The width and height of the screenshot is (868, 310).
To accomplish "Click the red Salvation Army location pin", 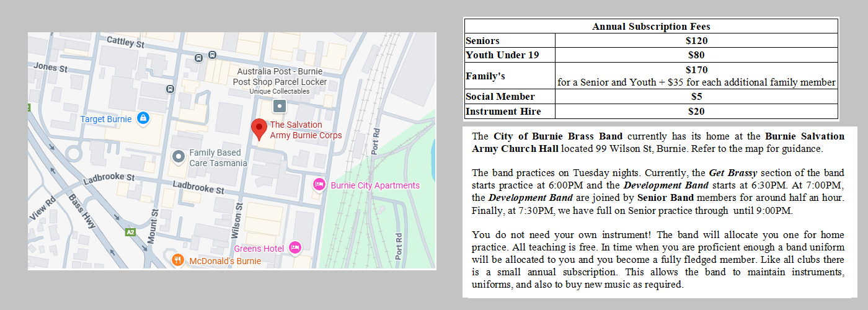I will click(259, 129).
